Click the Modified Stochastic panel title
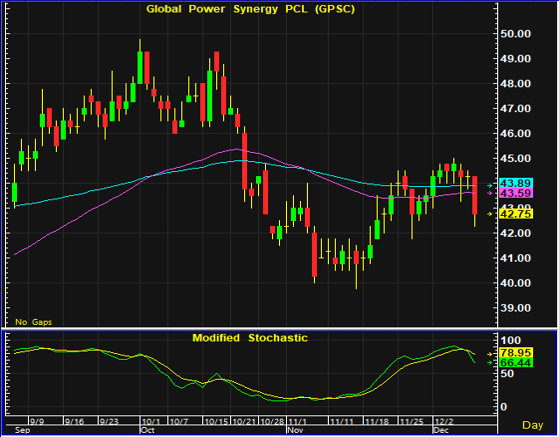559x437 pixels. 250,338
